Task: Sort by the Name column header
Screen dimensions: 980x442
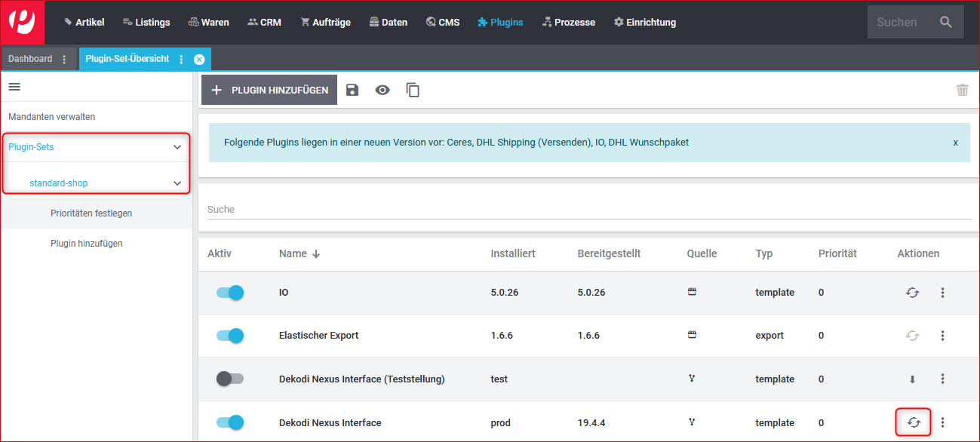Action: 293,253
